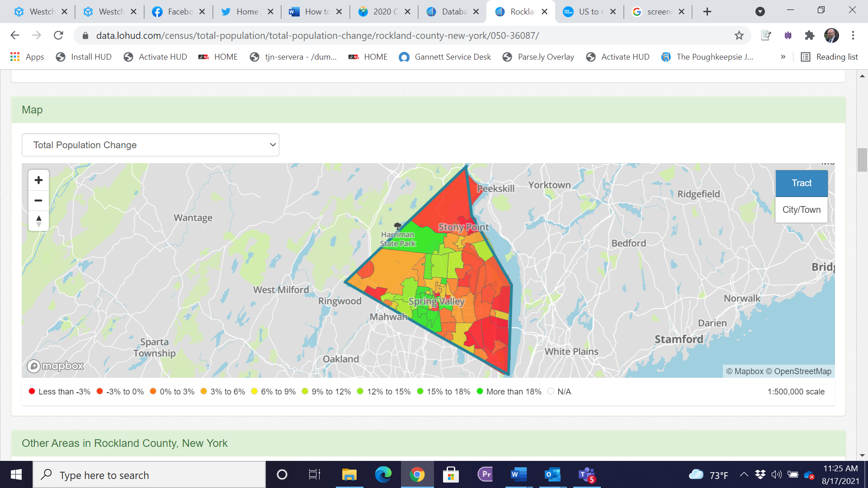Open Microsoft Edge from the taskbar
This screenshot has width=868, height=488.
point(383,474)
